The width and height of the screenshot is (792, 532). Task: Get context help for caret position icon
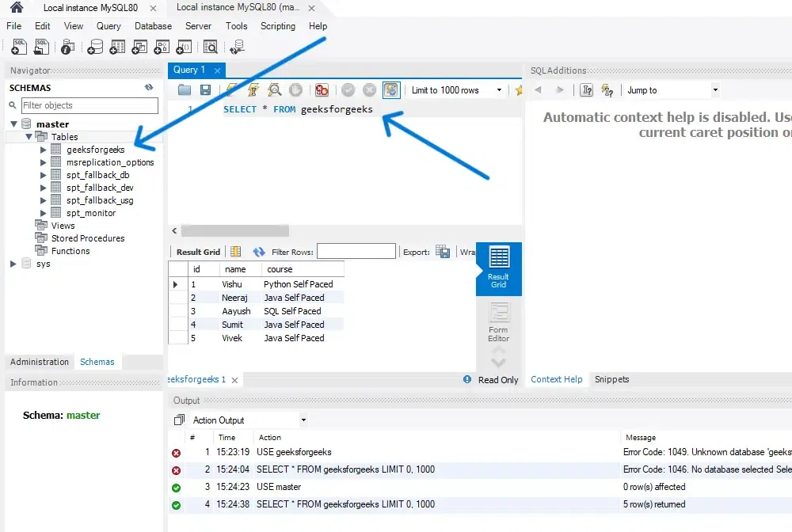click(586, 89)
